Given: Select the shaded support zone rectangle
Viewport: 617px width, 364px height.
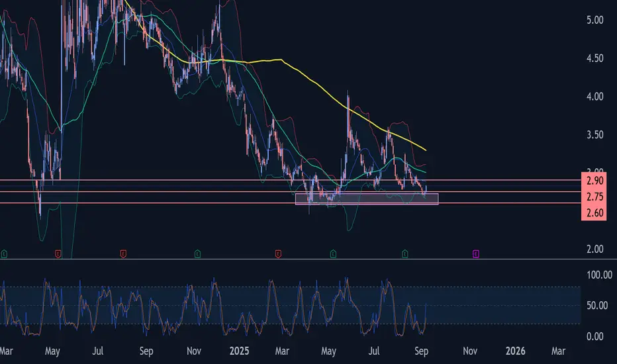Looking at the screenshot, I should (367, 199).
